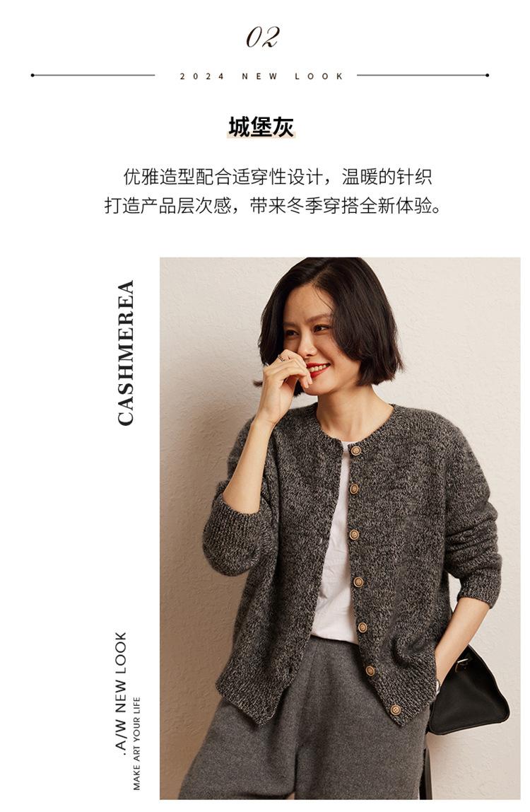Click the ring on the raised hand
Image resolution: width=530 pixels, height=812 pixels.
[x=281, y=359]
